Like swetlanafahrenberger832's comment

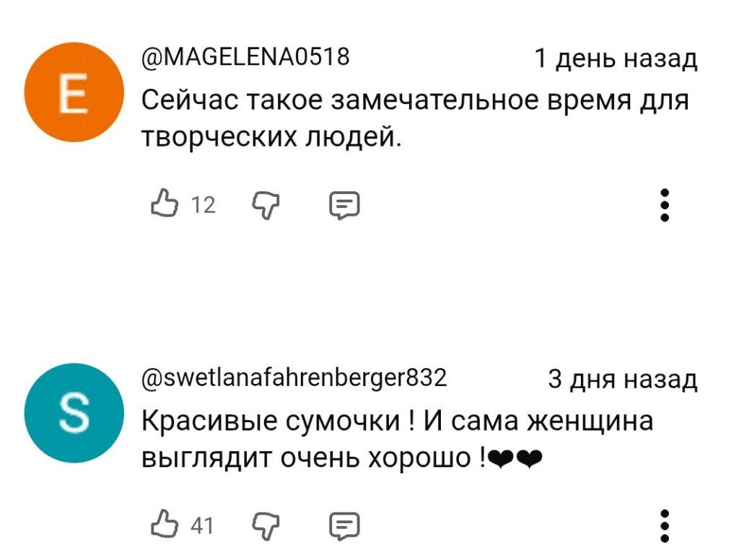tap(165, 522)
